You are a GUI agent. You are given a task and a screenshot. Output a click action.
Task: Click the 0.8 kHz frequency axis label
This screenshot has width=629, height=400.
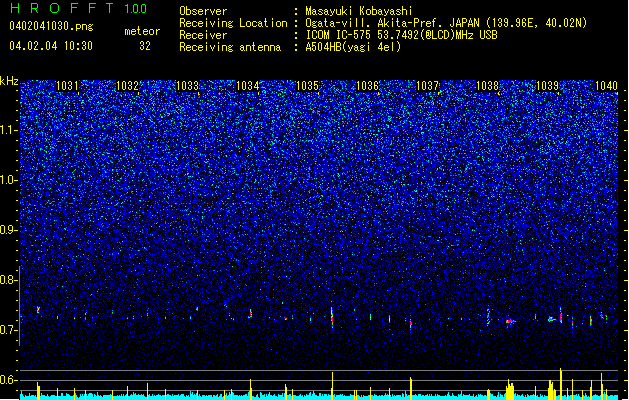pyautogui.click(x=9, y=280)
